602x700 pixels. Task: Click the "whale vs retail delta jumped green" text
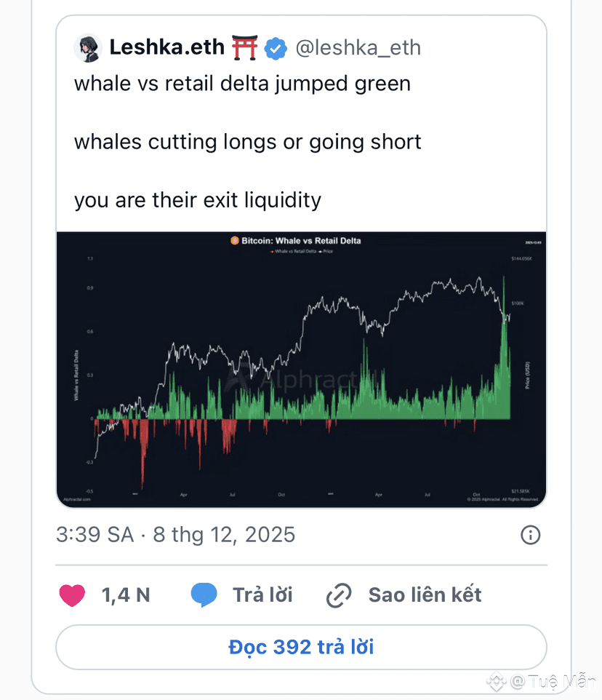coord(242,84)
